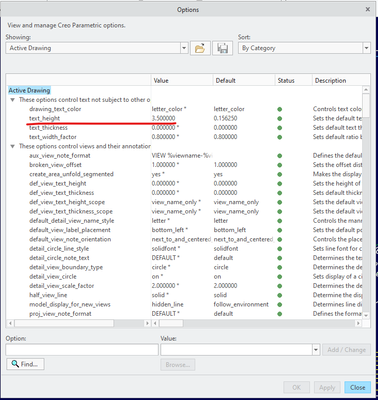
Task: Select the detail_circle_line_style option
Action: point(59,249)
